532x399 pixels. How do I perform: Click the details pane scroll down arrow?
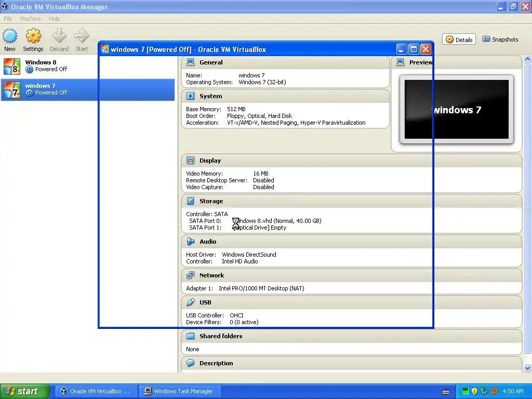[x=527, y=368]
